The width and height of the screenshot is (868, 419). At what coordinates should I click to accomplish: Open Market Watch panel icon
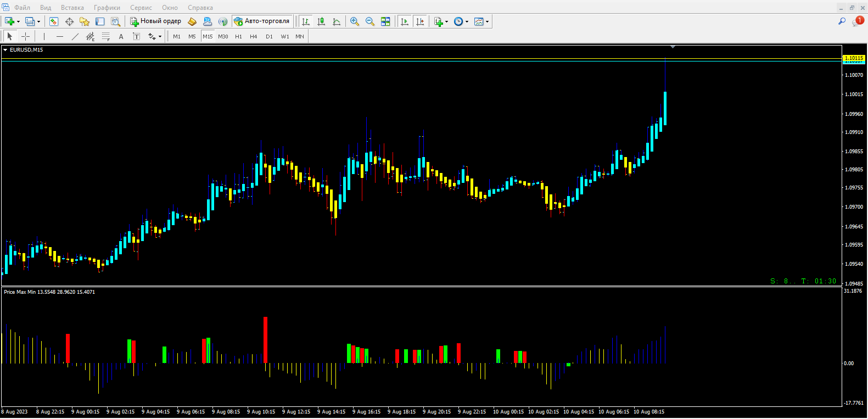54,21
